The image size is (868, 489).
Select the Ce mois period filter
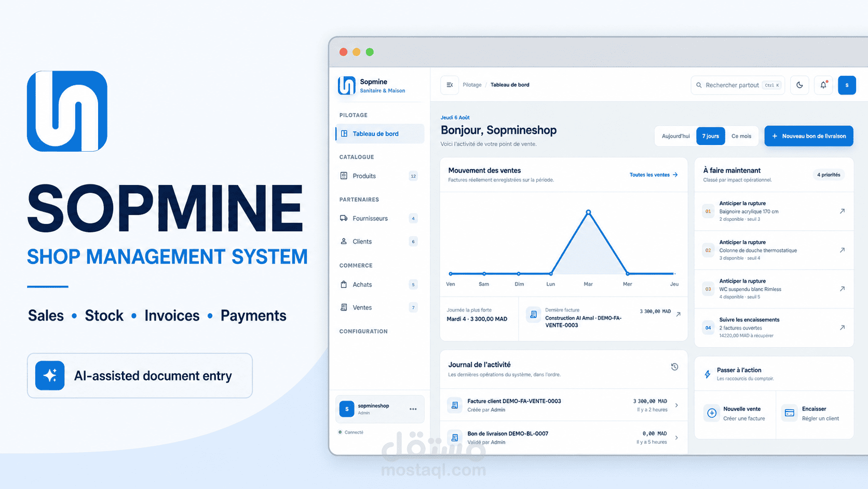pos(741,136)
